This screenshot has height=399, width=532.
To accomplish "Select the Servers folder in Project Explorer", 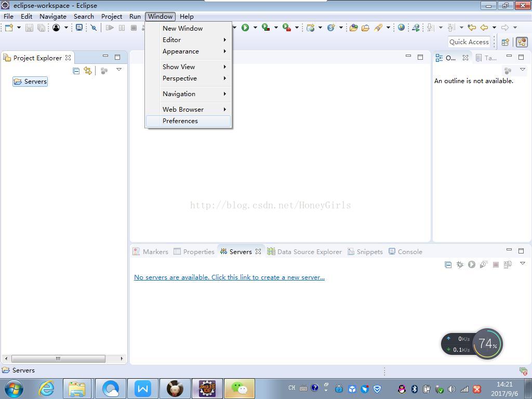I will pyautogui.click(x=30, y=82).
